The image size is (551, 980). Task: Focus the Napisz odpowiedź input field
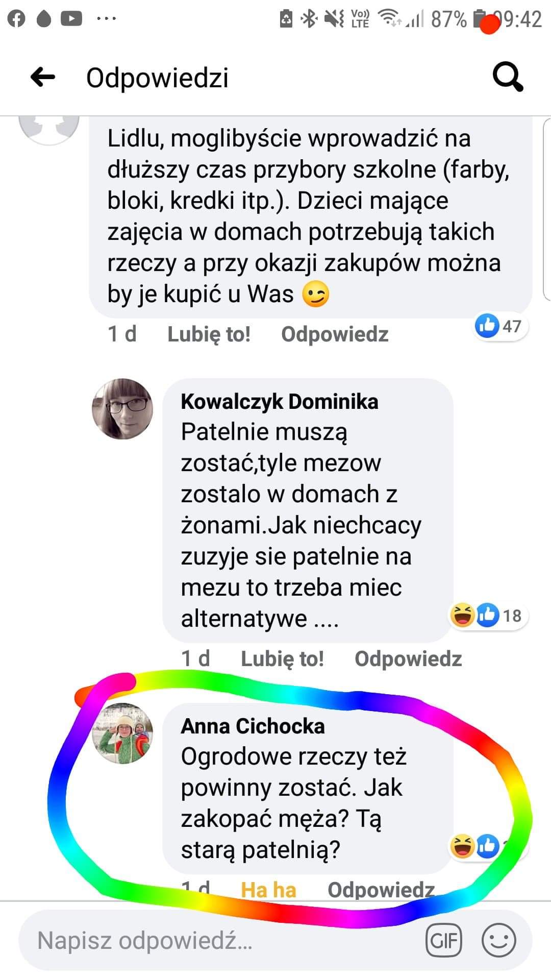click(x=219, y=940)
